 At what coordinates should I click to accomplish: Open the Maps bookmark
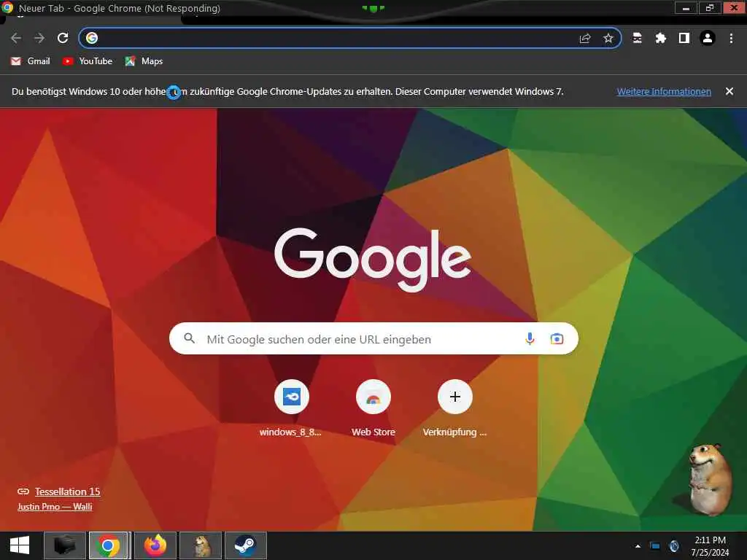144,61
